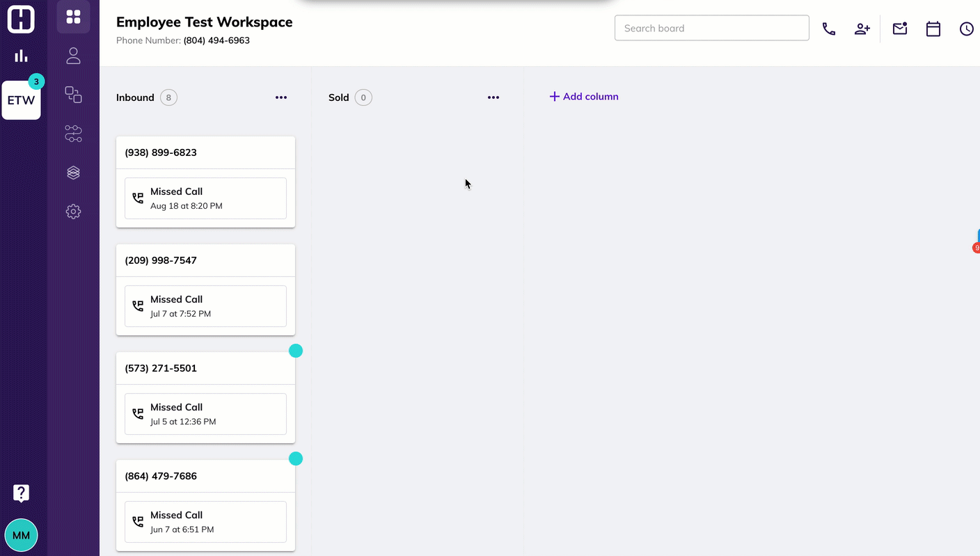Screen dimensions: 980x556
Task: Open the settings gear icon
Action: (x=73, y=212)
